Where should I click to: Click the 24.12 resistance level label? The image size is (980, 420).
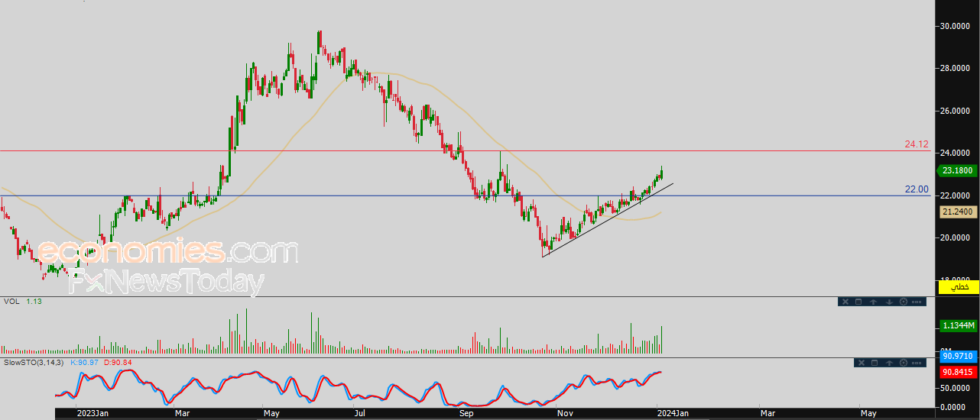tap(917, 144)
